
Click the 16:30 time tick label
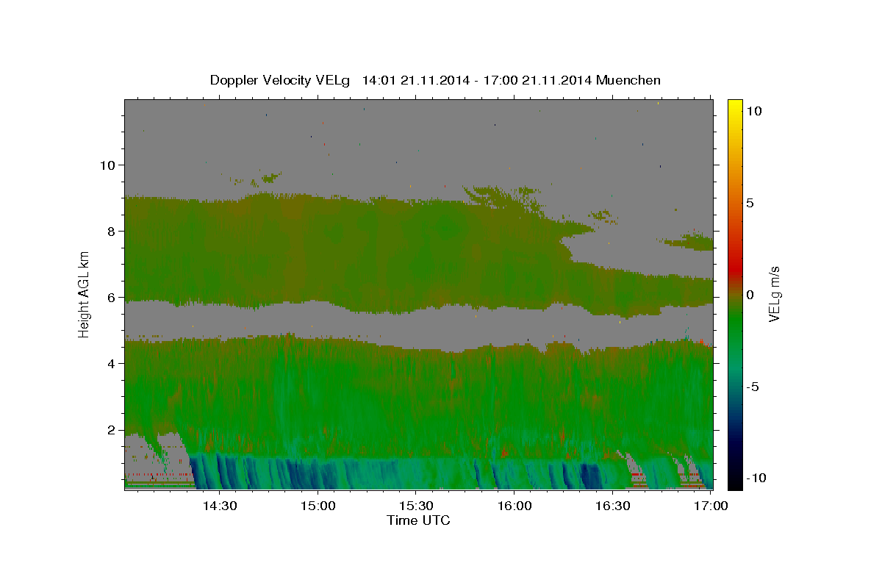[612, 506]
